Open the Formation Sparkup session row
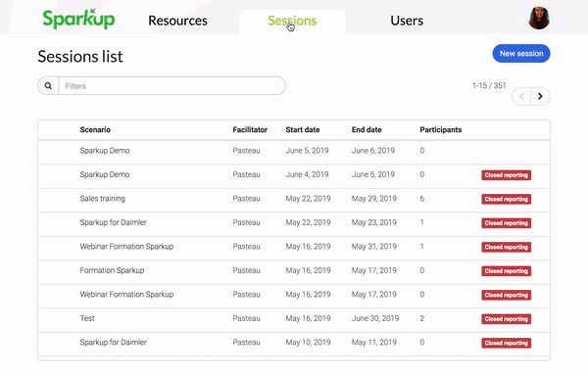The image size is (588, 376). click(x=294, y=272)
